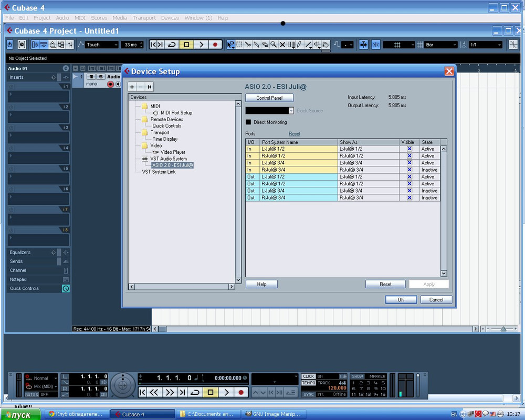Mute the Audio 01 track

[91, 77]
